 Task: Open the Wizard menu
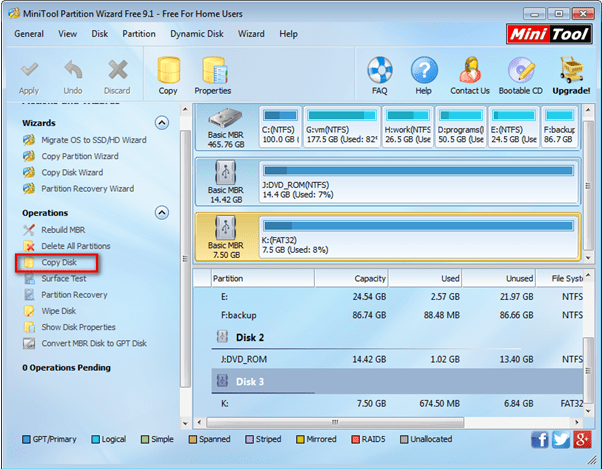(251, 34)
